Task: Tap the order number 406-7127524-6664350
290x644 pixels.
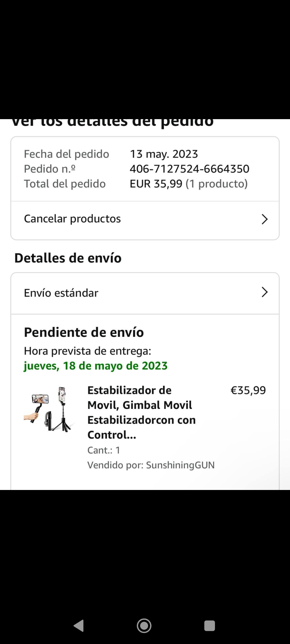Action: tap(189, 169)
